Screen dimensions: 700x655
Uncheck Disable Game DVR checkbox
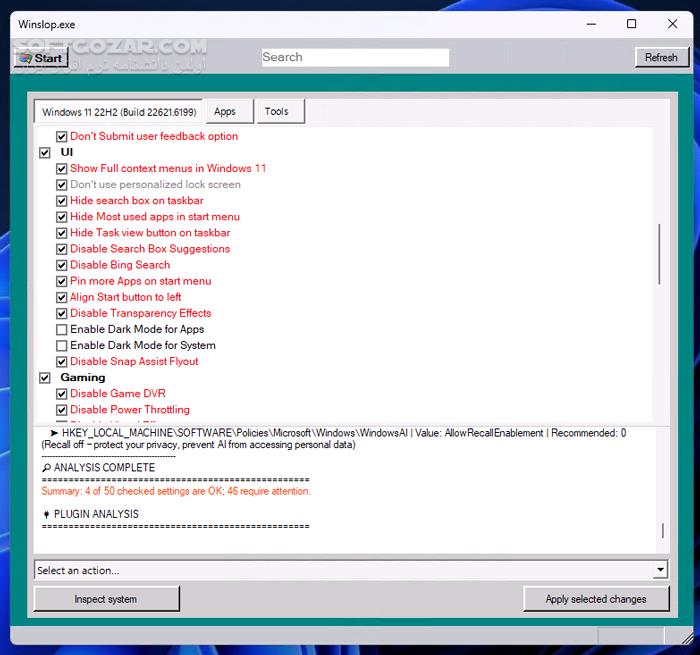click(62, 394)
